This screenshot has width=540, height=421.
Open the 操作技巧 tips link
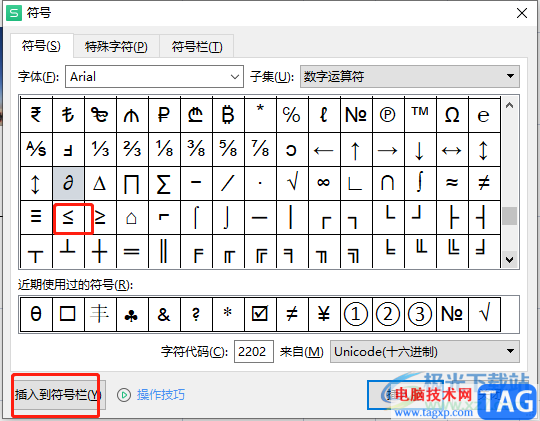click(x=161, y=395)
